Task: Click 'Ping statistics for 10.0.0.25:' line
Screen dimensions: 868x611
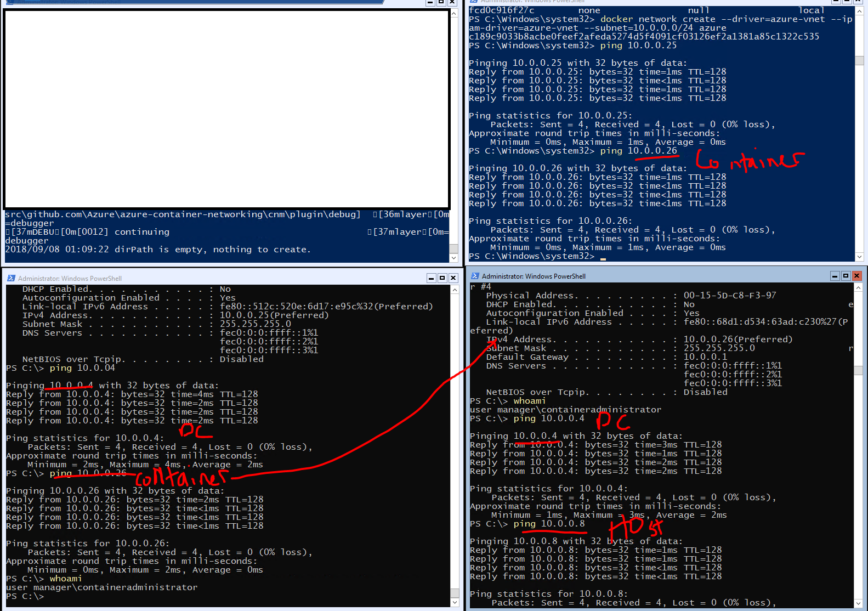Action: tap(551, 116)
